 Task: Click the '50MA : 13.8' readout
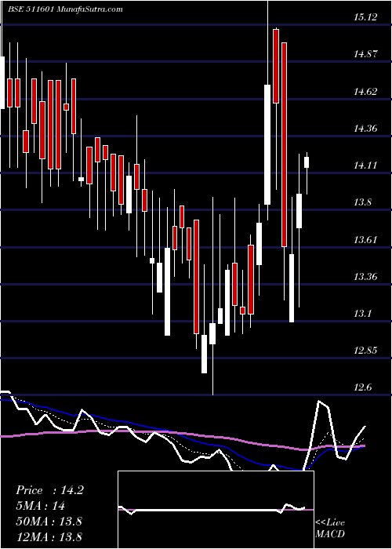pos(49,522)
